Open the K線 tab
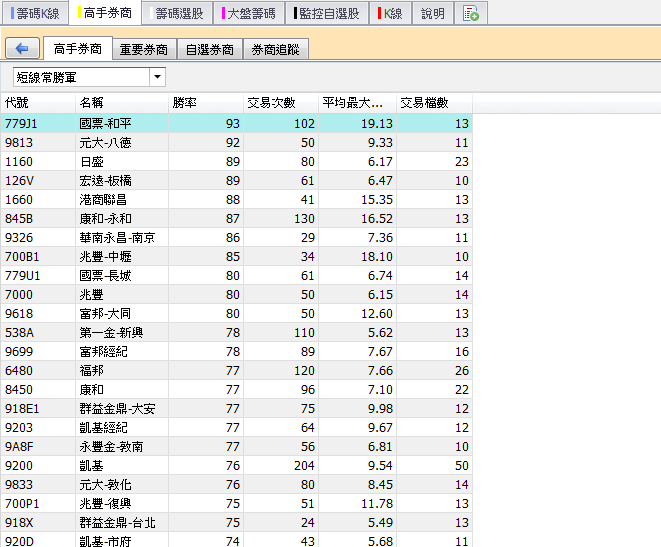 (390, 14)
